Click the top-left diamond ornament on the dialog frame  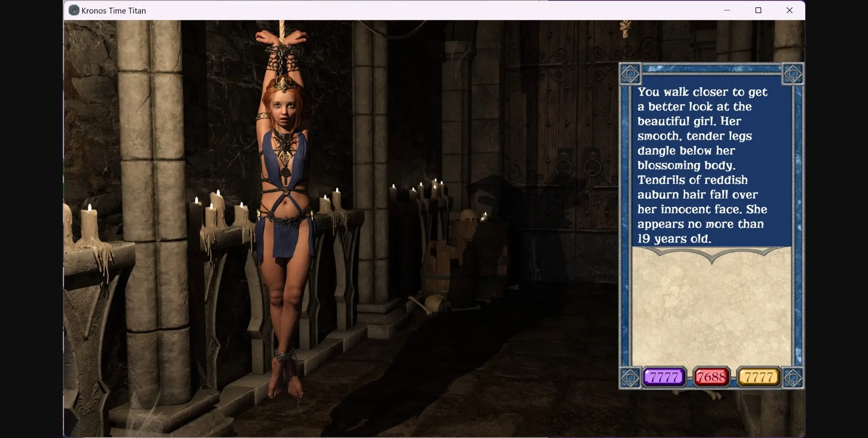pyautogui.click(x=631, y=74)
